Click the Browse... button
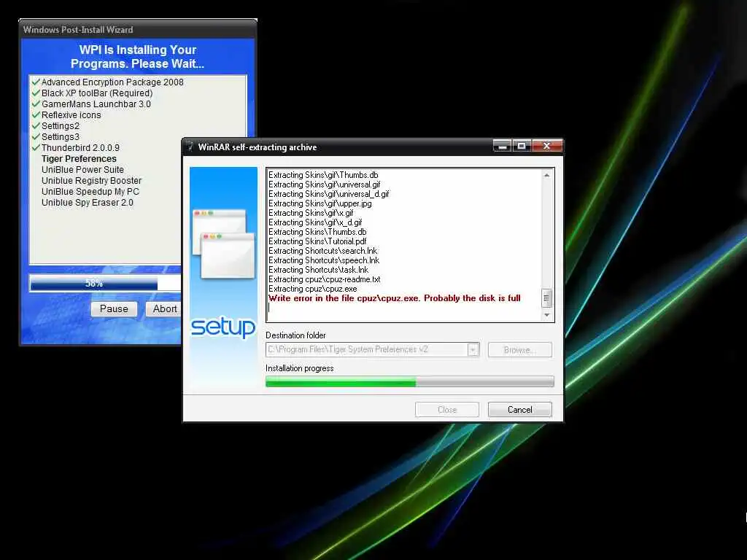The image size is (747, 560). click(519, 349)
